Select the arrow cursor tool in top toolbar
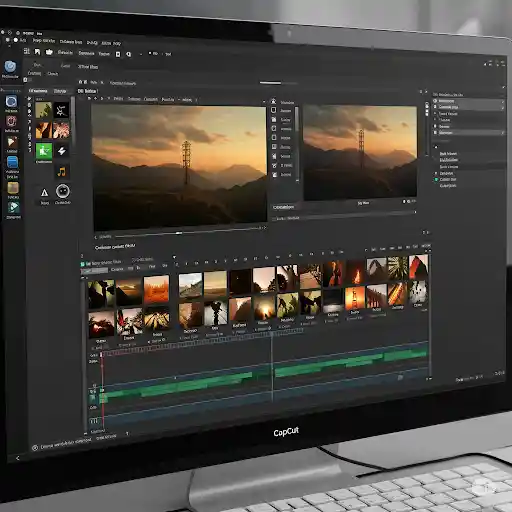The width and height of the screenshot is (512, 512). (38, 52)
